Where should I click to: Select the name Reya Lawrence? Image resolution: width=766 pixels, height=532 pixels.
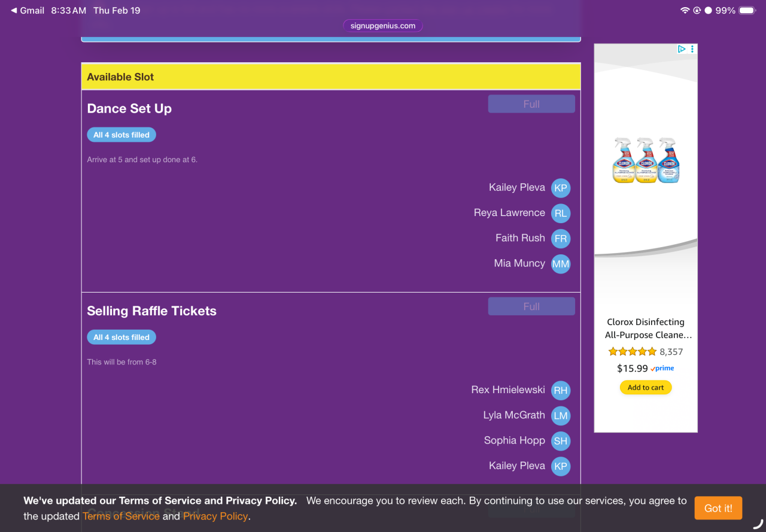(509, 212)
